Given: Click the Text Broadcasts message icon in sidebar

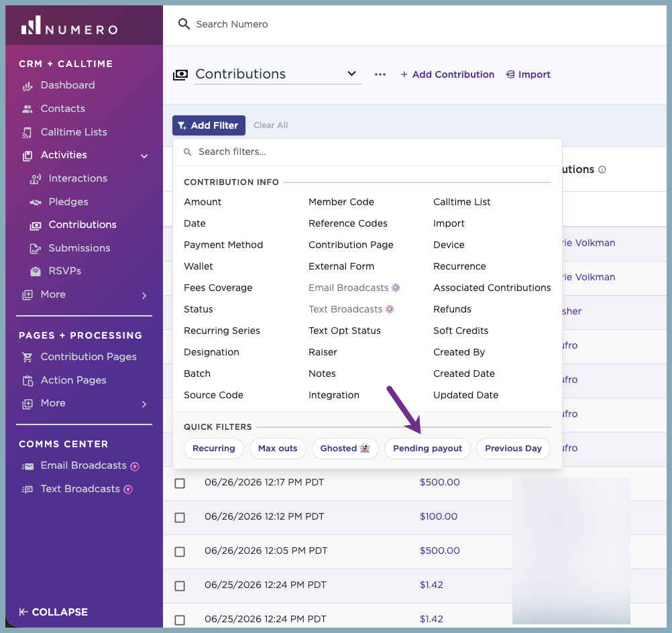Looking at the screenshot, I should pyautogui.click(x=27, y=490).
